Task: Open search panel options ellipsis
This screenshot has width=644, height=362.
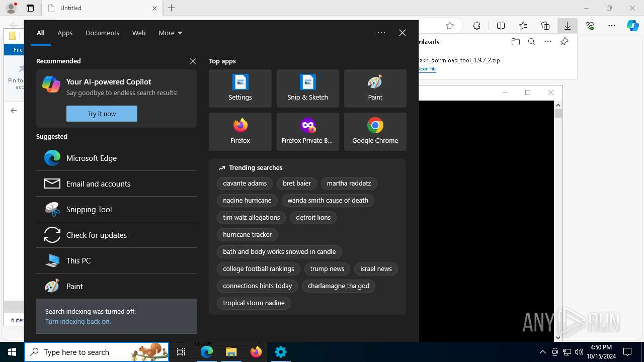Action: (381, 33)
